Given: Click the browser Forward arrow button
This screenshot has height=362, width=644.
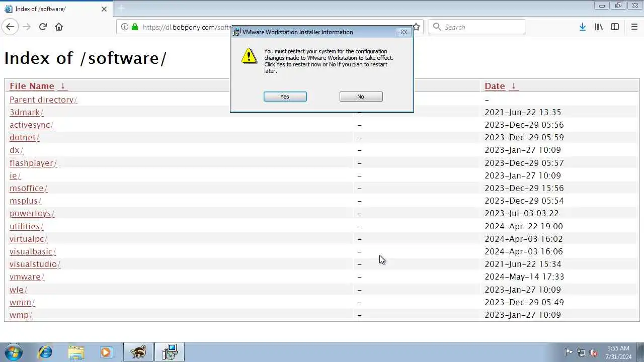Looking at the screenshot, I should pos(27,27).
